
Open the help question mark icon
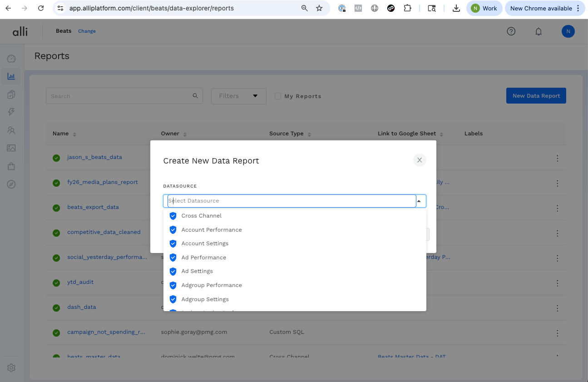pyautogui.click(x=511, y=31)
